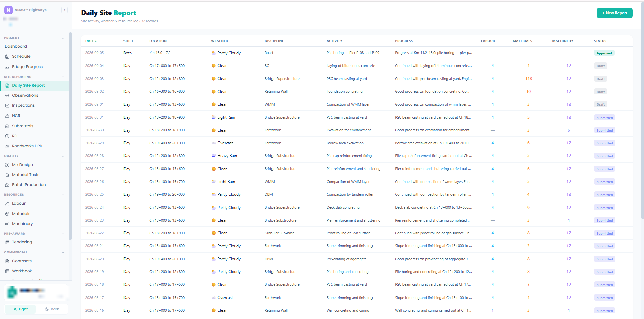Viewport: 644px width, 319px height.
Task: Collapse the RESOURCES section chevron
Action: click(63, 195)
